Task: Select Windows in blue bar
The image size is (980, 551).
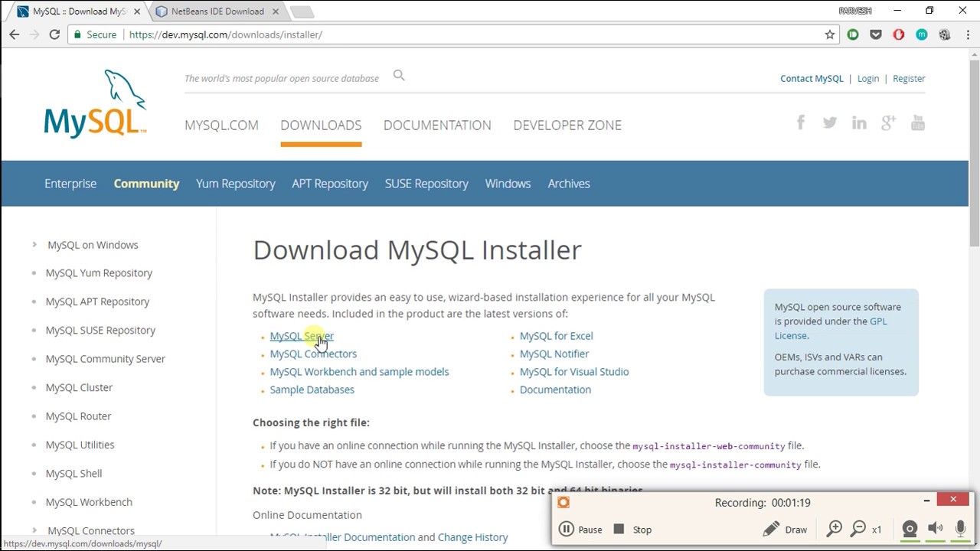Action: [x=508, y=184]
